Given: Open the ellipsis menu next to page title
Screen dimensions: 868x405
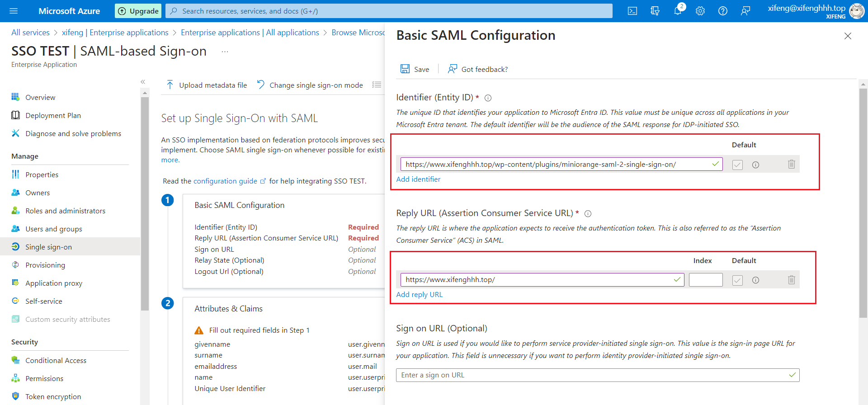Looking at the screenshot, I should (x=225, y=52).
